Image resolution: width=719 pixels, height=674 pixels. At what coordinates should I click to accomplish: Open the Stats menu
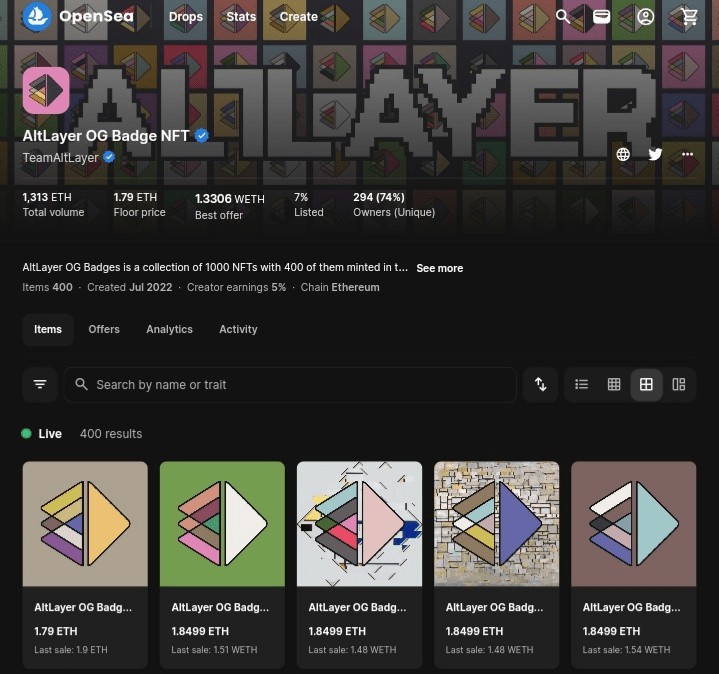(241, 17)
